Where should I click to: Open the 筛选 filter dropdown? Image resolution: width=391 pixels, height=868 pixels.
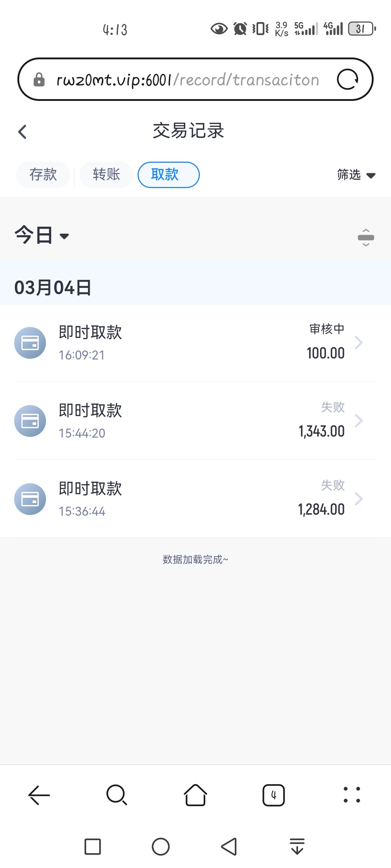coord(356,175)
